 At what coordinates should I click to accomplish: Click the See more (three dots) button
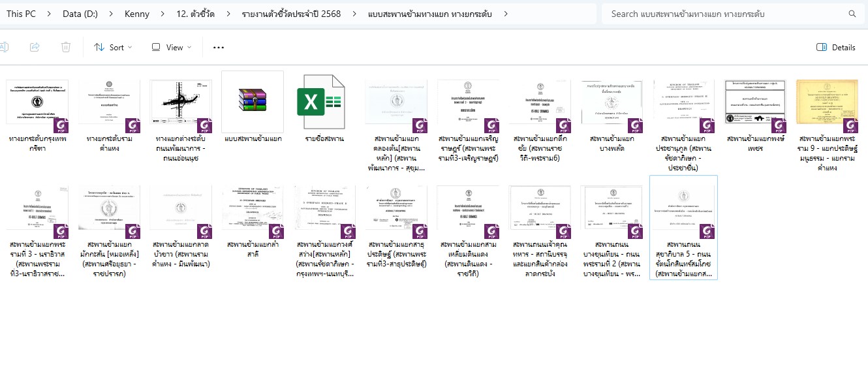(219, 47)
